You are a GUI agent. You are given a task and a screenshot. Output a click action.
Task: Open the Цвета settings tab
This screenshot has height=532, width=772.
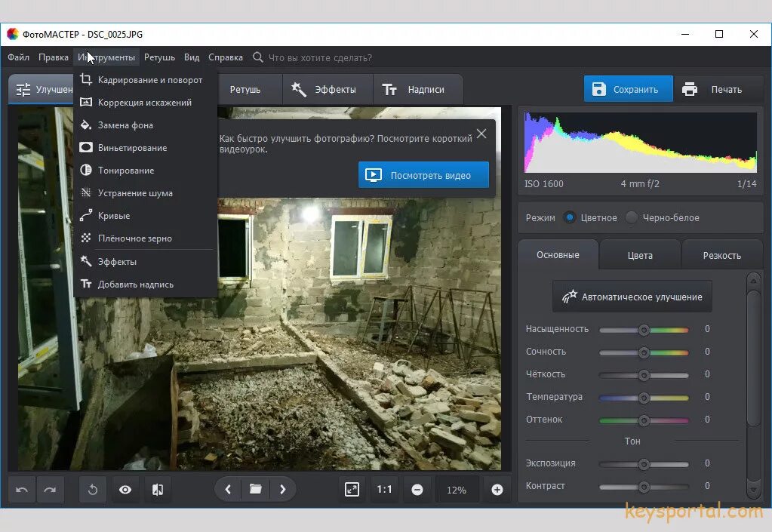coord(640,255)
